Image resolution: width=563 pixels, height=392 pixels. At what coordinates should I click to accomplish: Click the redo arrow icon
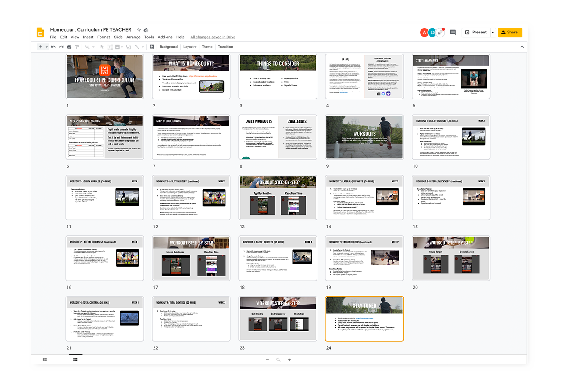point(61,47)
